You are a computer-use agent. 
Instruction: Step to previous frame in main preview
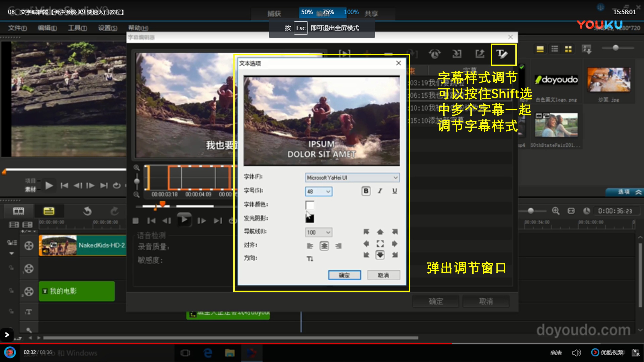point(78,186)
